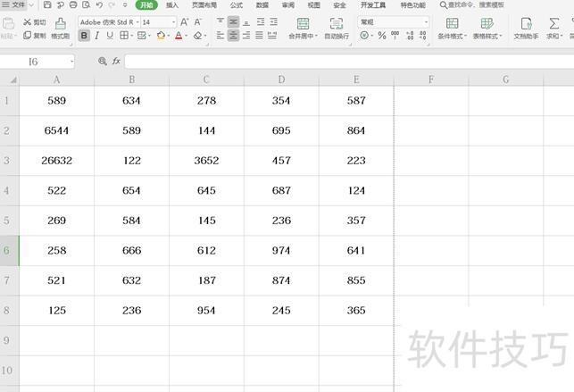This screenshot has height=392, width=574.
Task: Click the AutoSum (求和) sigma icon
Action: click(553, 24)
